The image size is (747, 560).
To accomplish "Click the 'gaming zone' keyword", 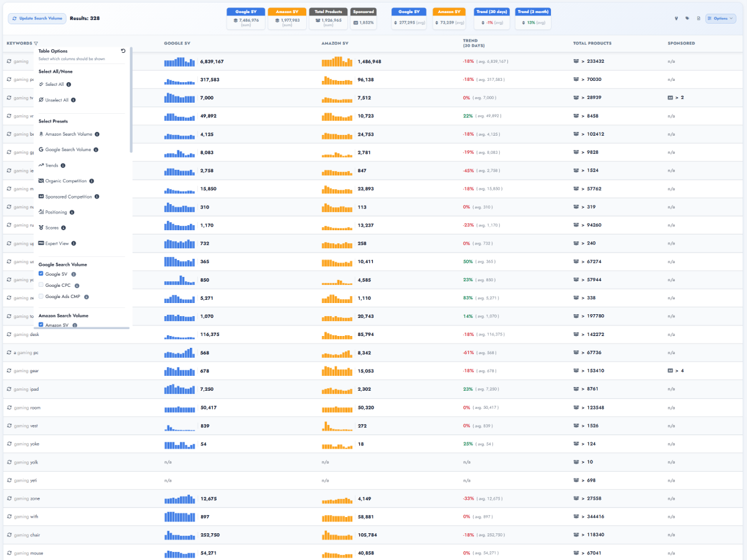I will click(27, 498).
